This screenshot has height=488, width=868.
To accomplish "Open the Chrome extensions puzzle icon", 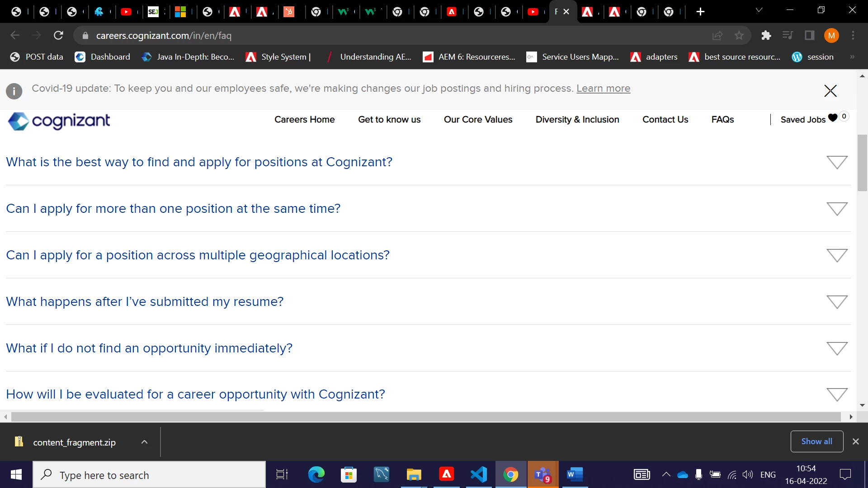I will pyautogui.click(x=766, y=36).
